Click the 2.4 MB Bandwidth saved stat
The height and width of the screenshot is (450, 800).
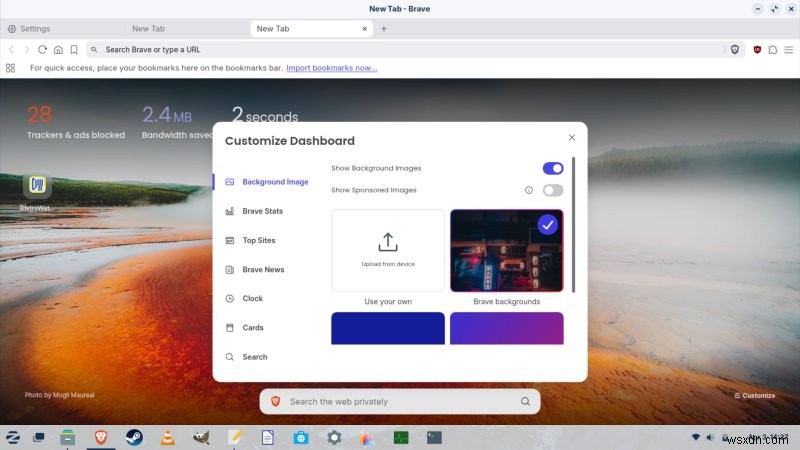pos(177,122)
